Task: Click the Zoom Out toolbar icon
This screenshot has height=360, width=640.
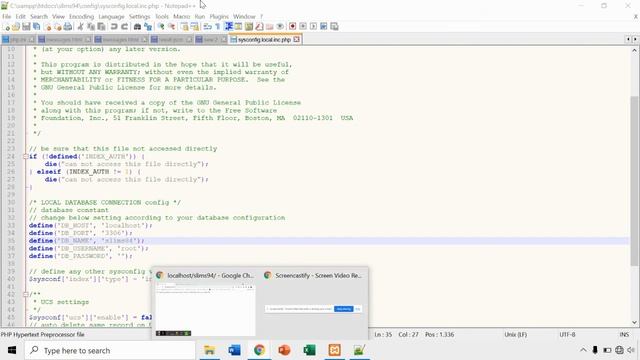Action: click(171, 27)
